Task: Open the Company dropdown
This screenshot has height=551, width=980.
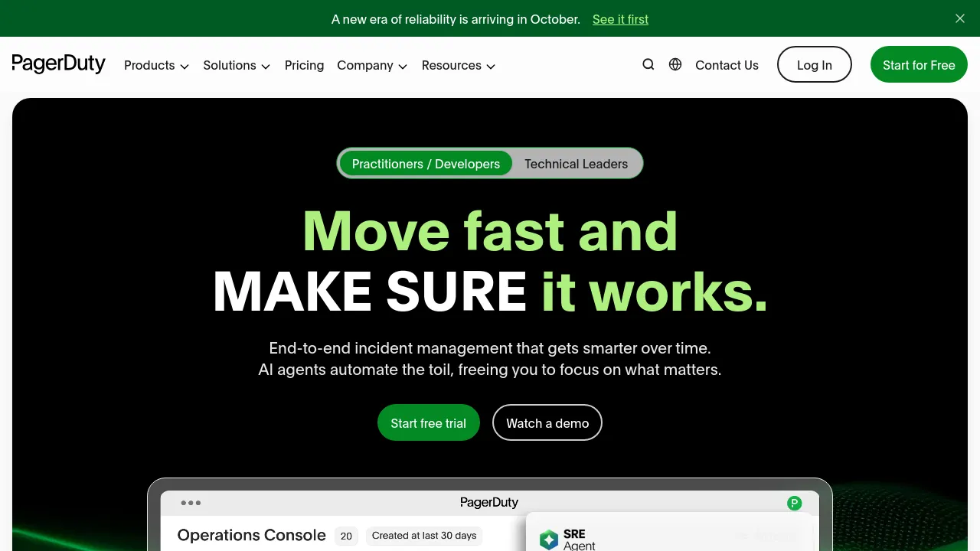Action: (x=372, y=66)
